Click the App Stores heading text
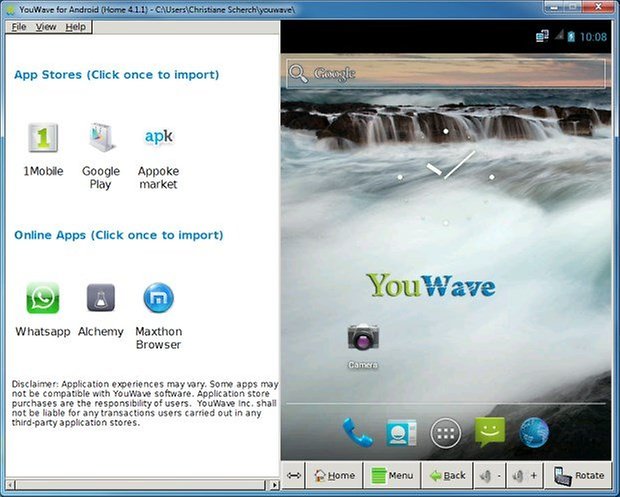This screenshot has width=620, height=497. 117,75
